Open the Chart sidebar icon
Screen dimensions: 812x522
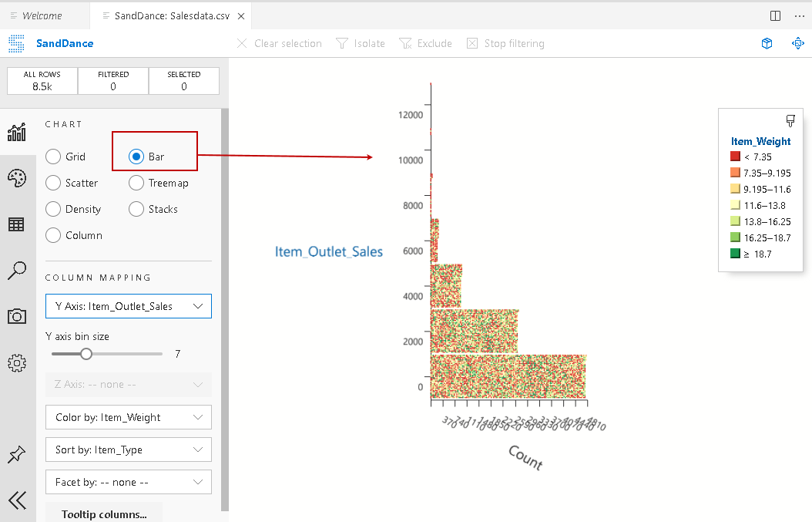click(17, 133)
